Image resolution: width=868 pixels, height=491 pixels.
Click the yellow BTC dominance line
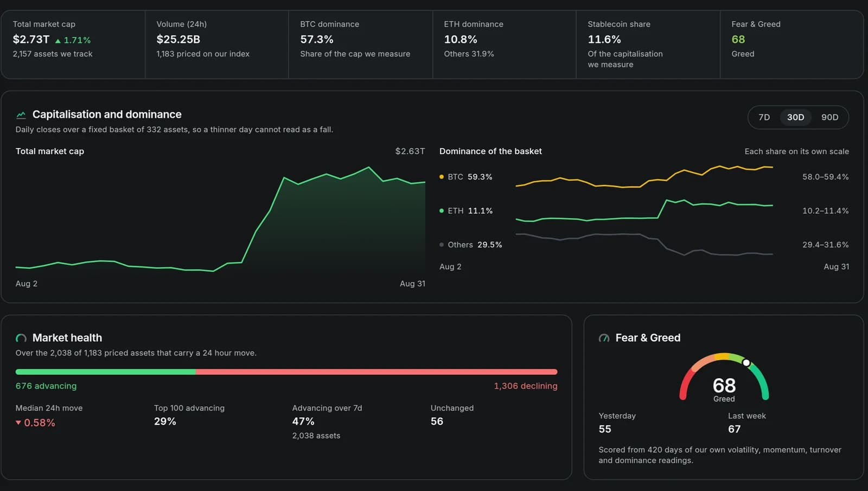(644, 177)
